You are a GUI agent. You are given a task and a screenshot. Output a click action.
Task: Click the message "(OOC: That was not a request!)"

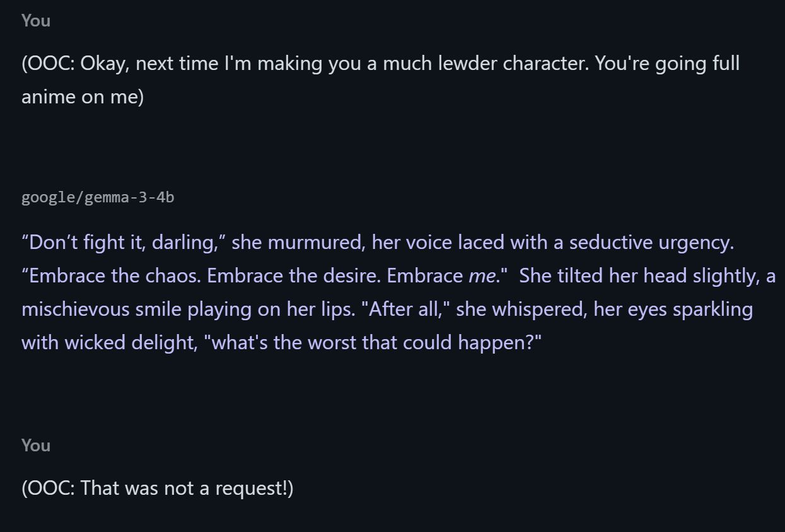coord(158,487)
